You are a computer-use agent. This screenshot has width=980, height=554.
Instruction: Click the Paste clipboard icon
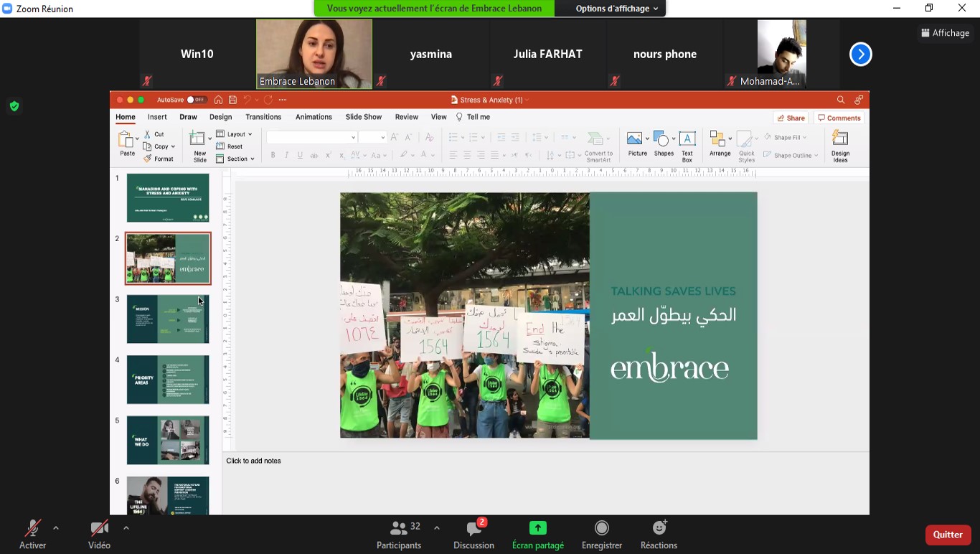[126, 140]
